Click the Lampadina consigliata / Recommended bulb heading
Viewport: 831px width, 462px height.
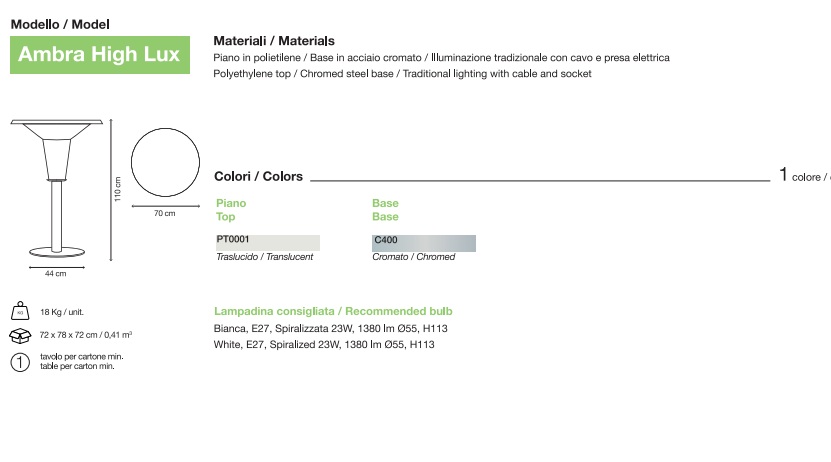click(x=333, y=311)
